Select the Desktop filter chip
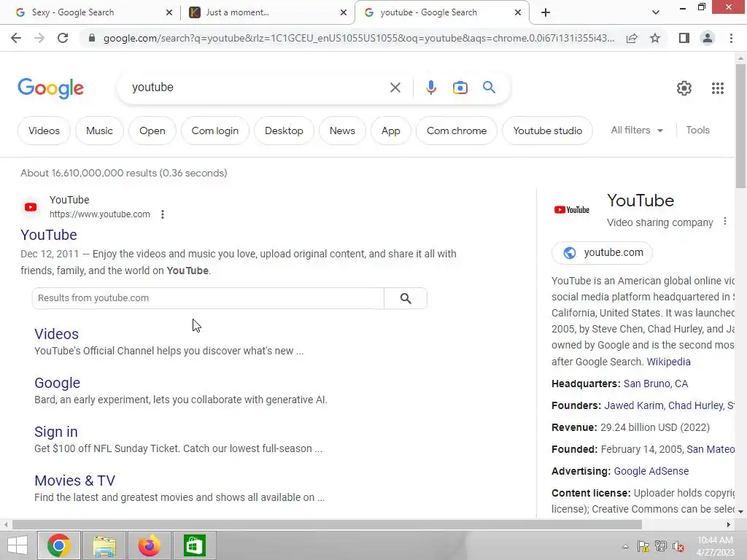Screen dimensions: 747x560 pyautogui.click(x=284, y=131)
